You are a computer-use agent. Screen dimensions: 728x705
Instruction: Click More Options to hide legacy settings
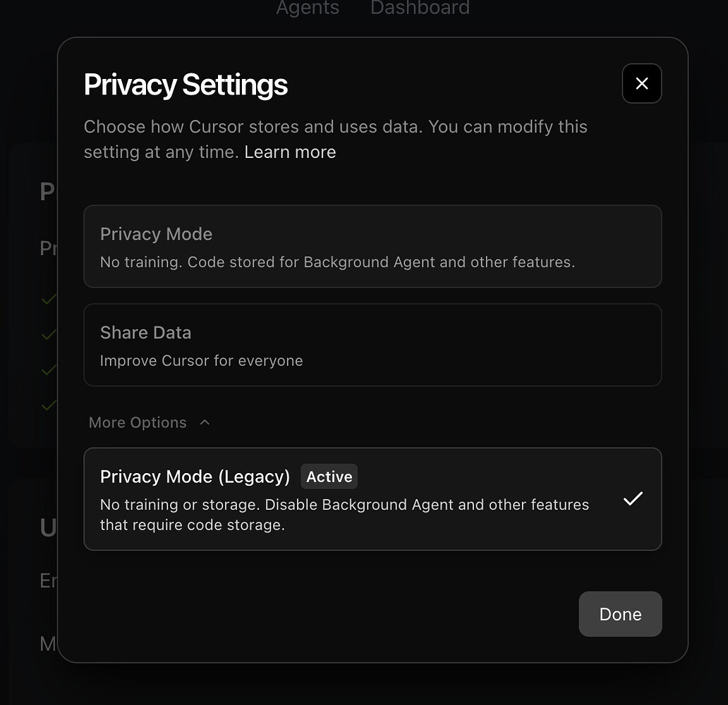pyautogui.click(x=137, y=422)
